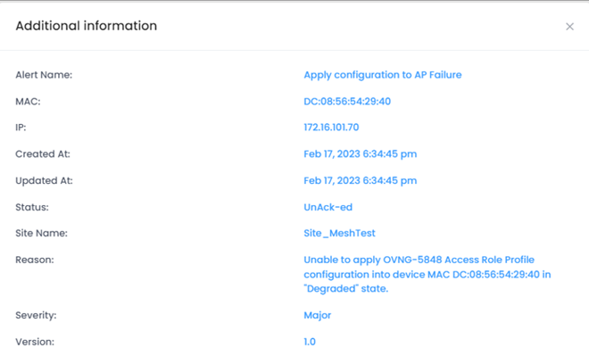Click the 'MAC:' field label
589x364 pixels.
(x=28, y=102)
